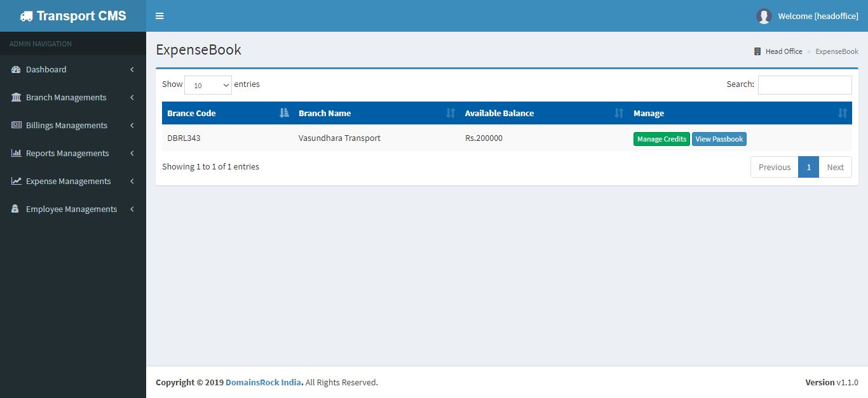Image resolution: width=868 pixels, height=398 pixels.
Task: Click the Brance Code column header
Action: 227,113
